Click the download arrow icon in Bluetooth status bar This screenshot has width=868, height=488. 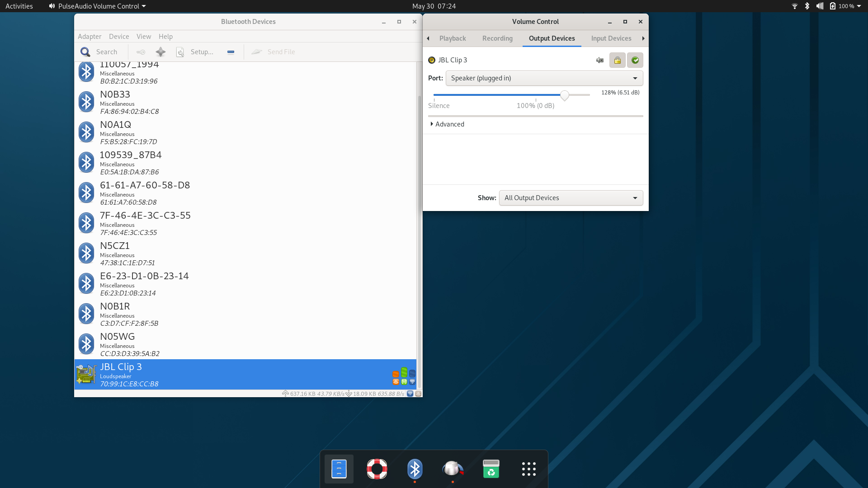coord(349,394)
